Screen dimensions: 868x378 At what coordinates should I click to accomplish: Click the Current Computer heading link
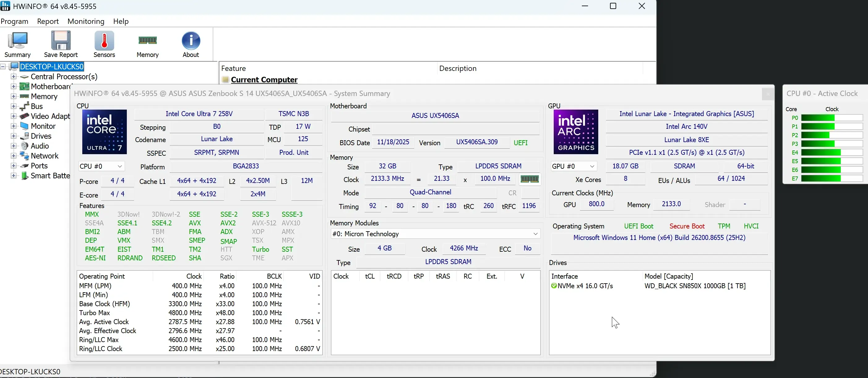(264, 80)
